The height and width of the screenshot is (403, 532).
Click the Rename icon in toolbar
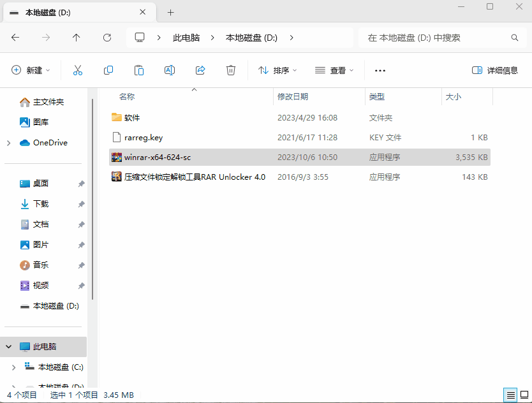170,70
